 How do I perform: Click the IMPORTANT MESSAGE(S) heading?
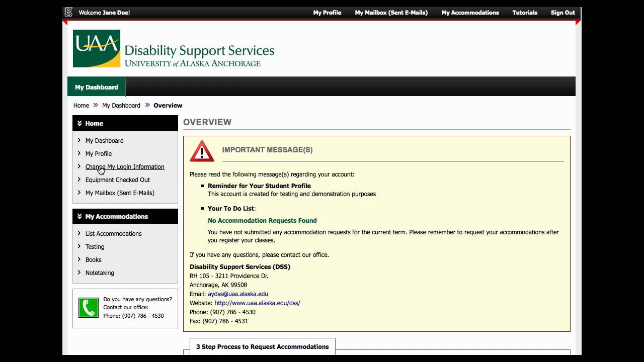click(267, 150)
